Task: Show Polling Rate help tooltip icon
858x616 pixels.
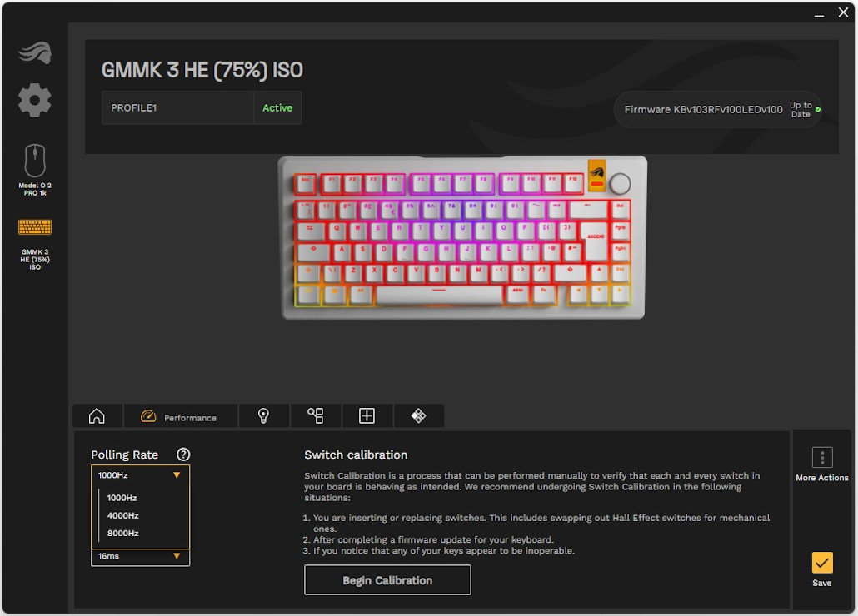Action: pyautogui.click(x=183, y=455)
